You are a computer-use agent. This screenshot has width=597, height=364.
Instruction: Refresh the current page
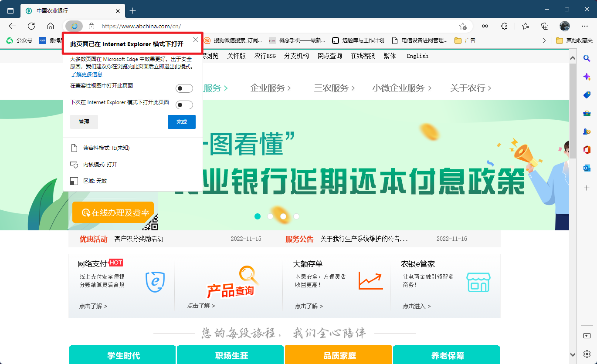(x=31, y=26)
